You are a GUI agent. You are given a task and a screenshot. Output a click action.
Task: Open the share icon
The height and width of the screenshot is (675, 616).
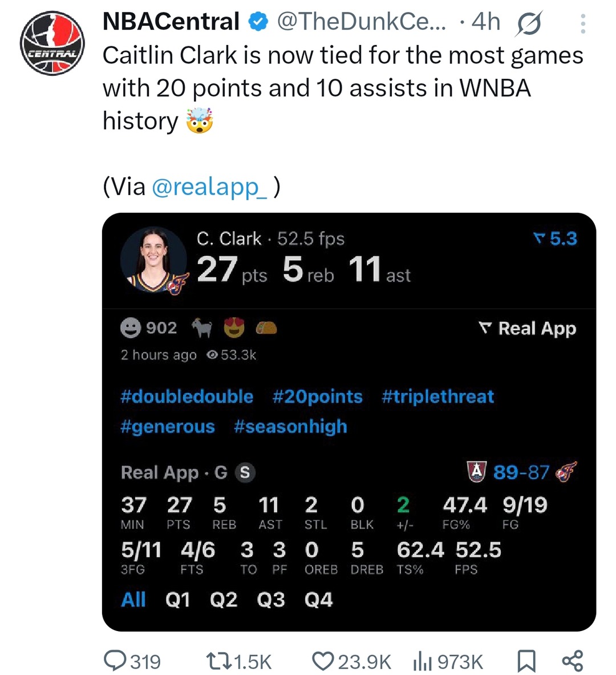pyautogui.click(x=572, y=661)
